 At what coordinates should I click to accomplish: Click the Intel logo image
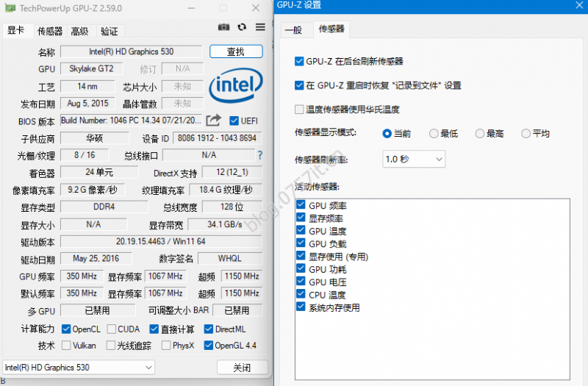coord(236,85)
